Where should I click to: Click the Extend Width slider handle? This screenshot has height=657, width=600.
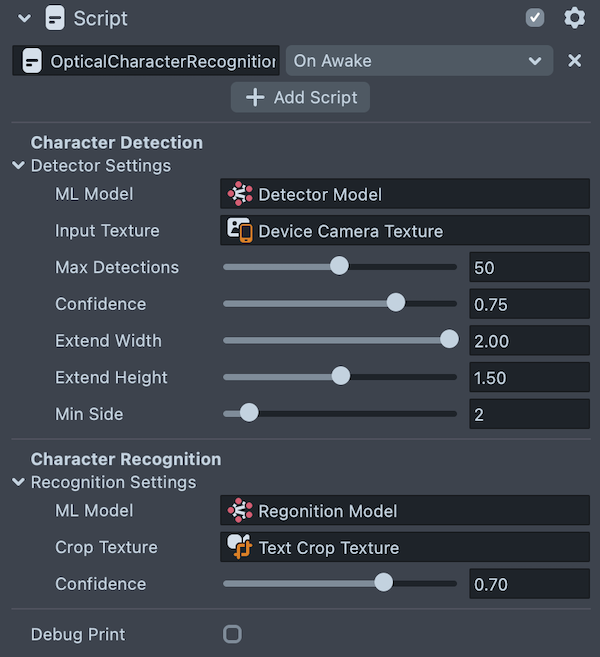450,340
